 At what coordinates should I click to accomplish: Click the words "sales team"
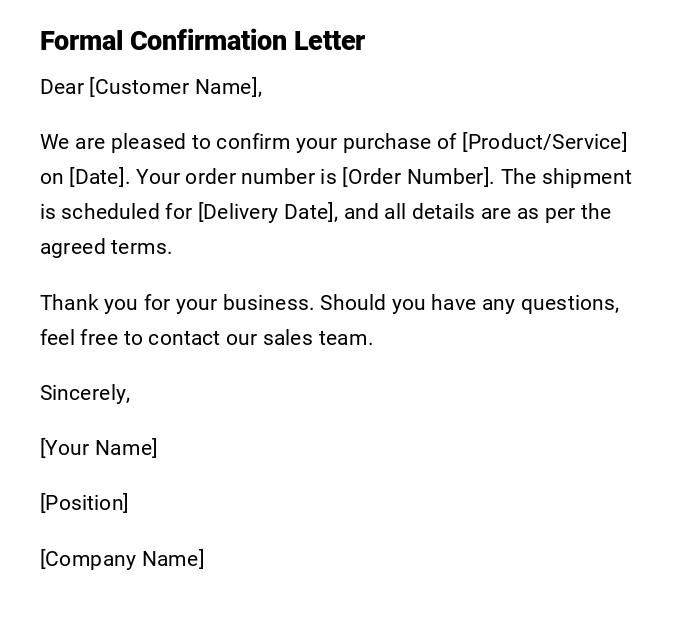[318, 338]
